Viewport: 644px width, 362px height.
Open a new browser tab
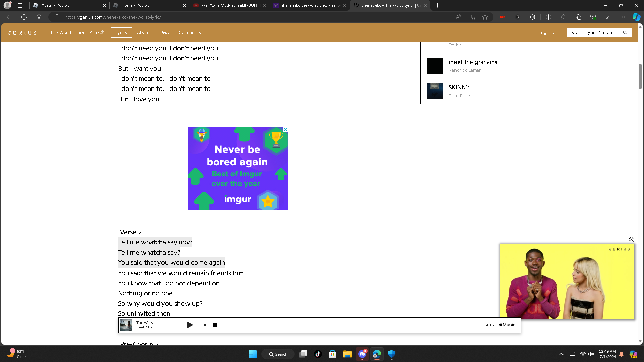(x=437, y=5)
